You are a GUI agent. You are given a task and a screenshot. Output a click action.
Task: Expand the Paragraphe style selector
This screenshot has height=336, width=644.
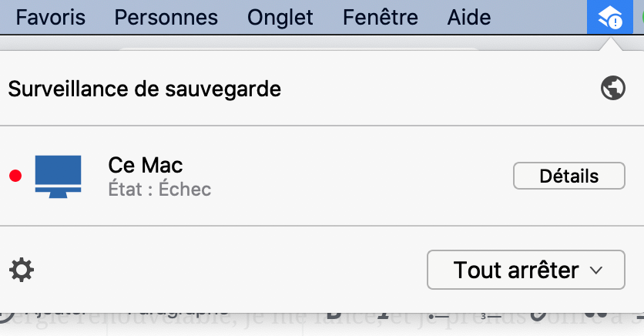coord(176,314)
